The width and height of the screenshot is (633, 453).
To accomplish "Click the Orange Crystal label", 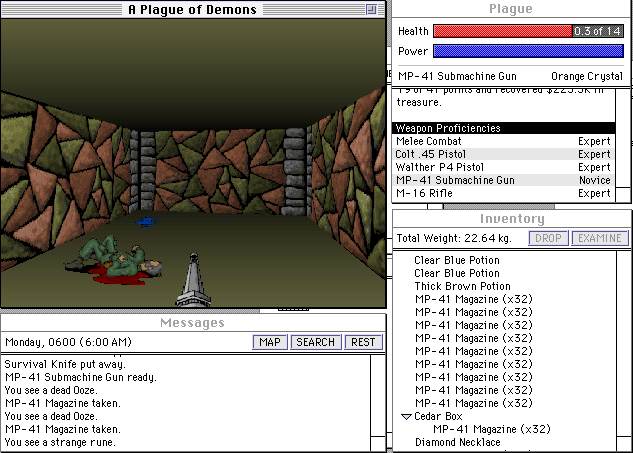I will click(x=587, y=76).
